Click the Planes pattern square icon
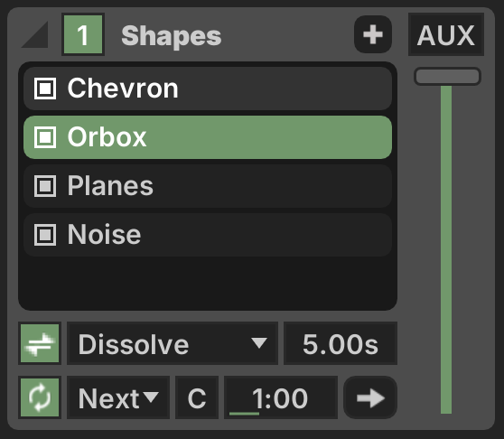 click(45, 186)
